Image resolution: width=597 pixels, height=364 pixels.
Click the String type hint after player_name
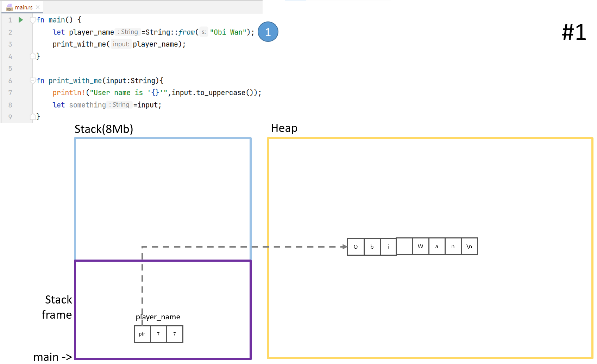pyautogui.click(x=129, y=32)
